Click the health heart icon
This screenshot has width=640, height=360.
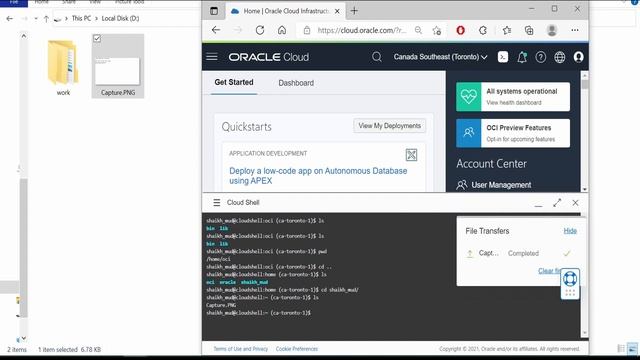[x=469, y=96]
